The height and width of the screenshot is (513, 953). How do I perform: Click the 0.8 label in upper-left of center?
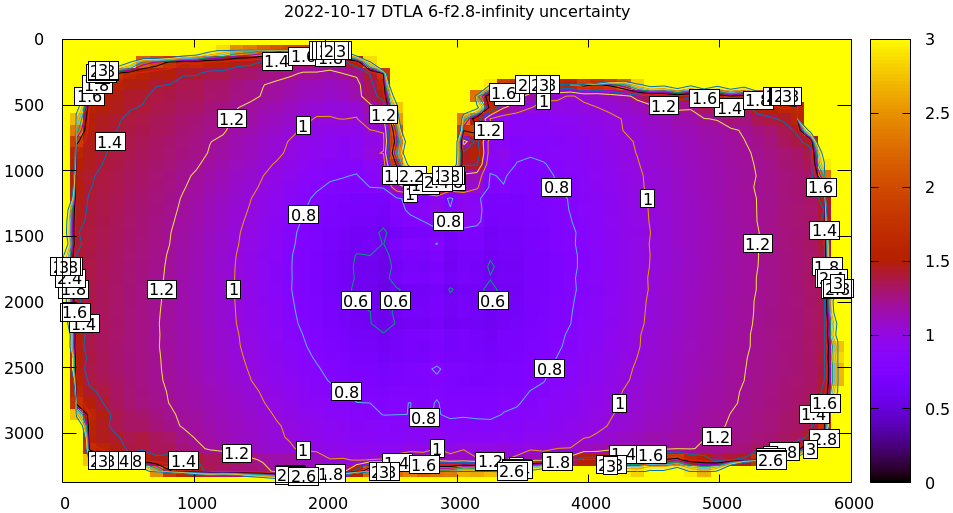(x=303, y=215)
